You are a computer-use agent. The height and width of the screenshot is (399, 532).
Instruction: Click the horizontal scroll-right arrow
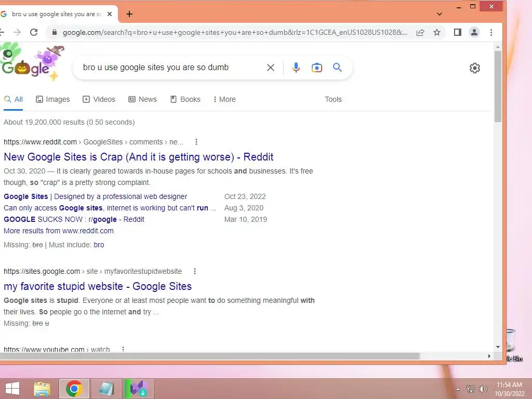[x=489, y=356]
